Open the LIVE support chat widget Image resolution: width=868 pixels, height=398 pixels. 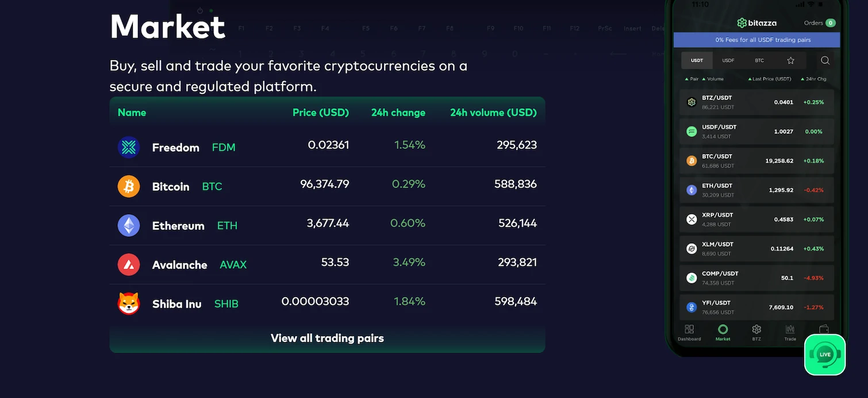[x=825, y=354]
